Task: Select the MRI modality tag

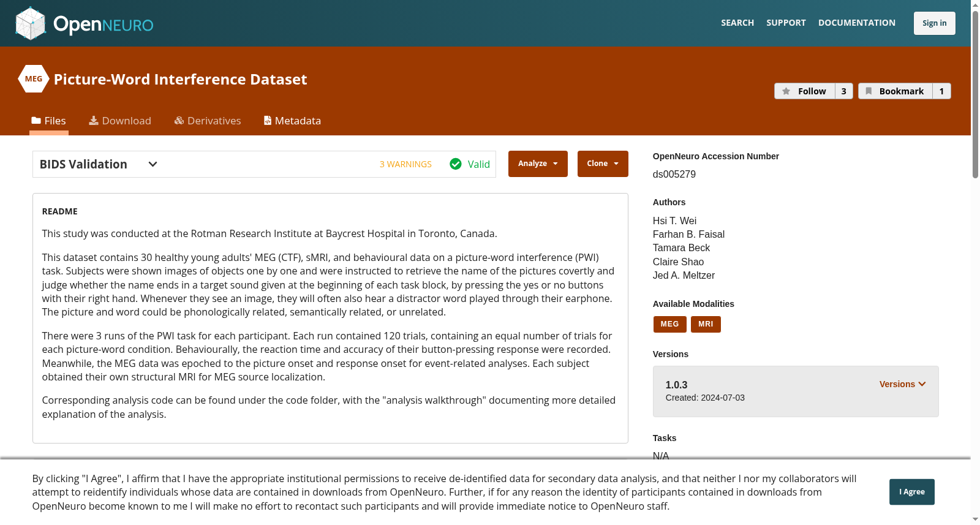Action: pyautogui.click(x=706, y=324)
